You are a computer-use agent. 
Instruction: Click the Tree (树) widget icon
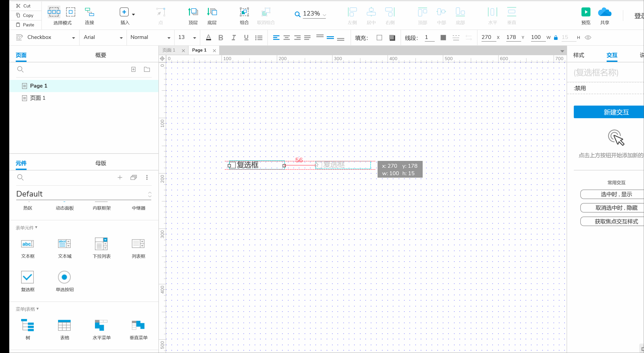tap(27, 325)
